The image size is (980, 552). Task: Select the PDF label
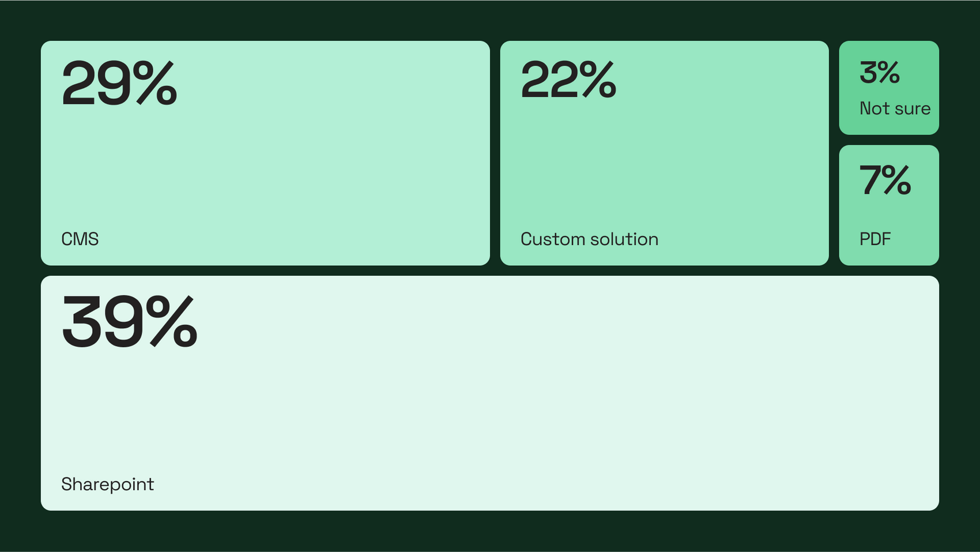[875, 239]
